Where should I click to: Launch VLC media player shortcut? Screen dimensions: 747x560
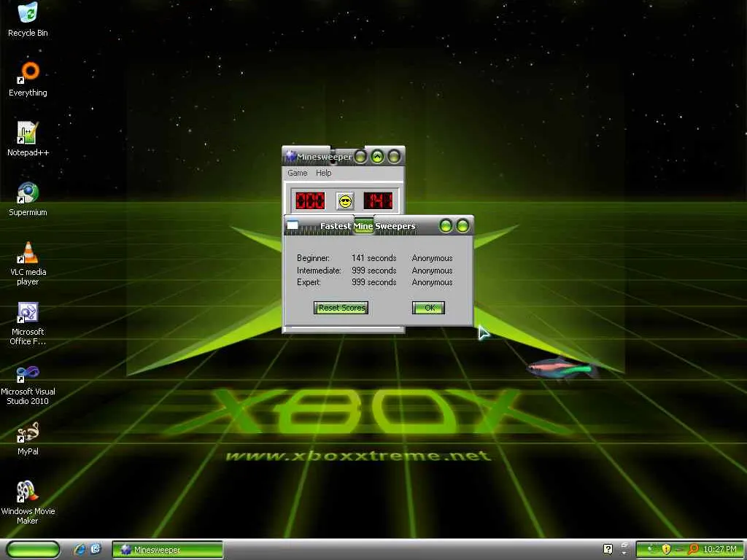(x=28, y=263)
